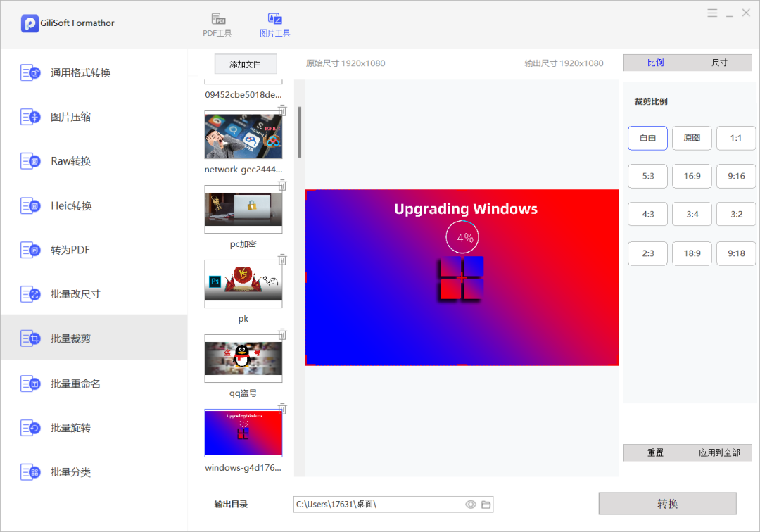760x532 pixels.
Task: Click the 通用格式转换 label
Action: 80,72
